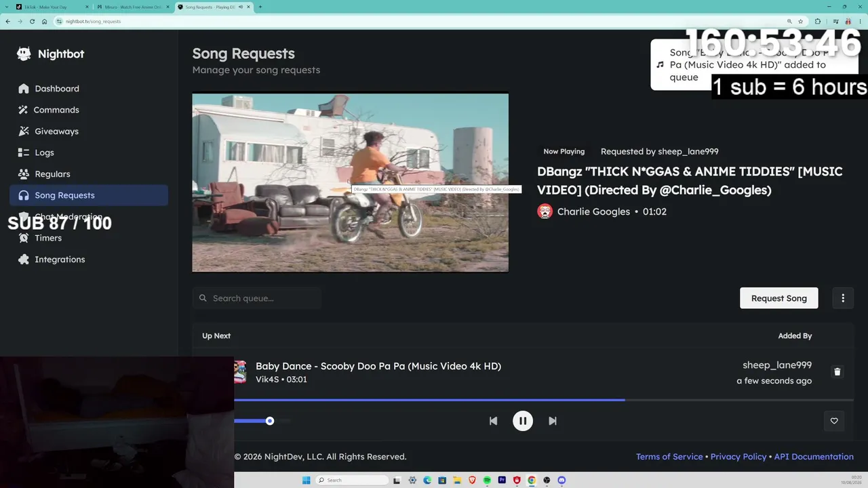868x488 pixels.
Task: Click the Dashboard home icon
Action: pyautogui.click(x=24, y=89)
